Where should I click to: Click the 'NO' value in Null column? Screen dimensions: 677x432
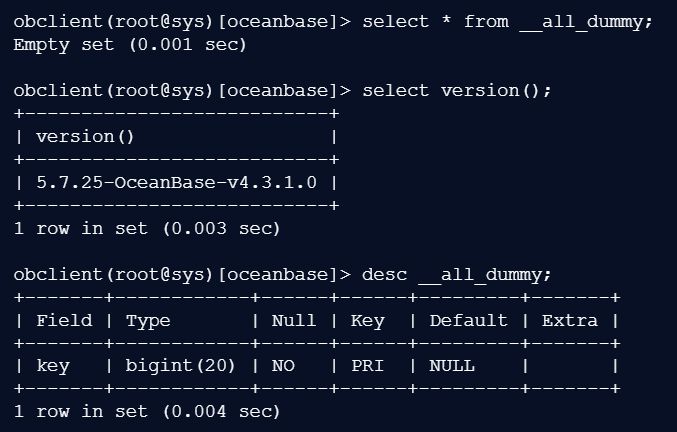283,366
